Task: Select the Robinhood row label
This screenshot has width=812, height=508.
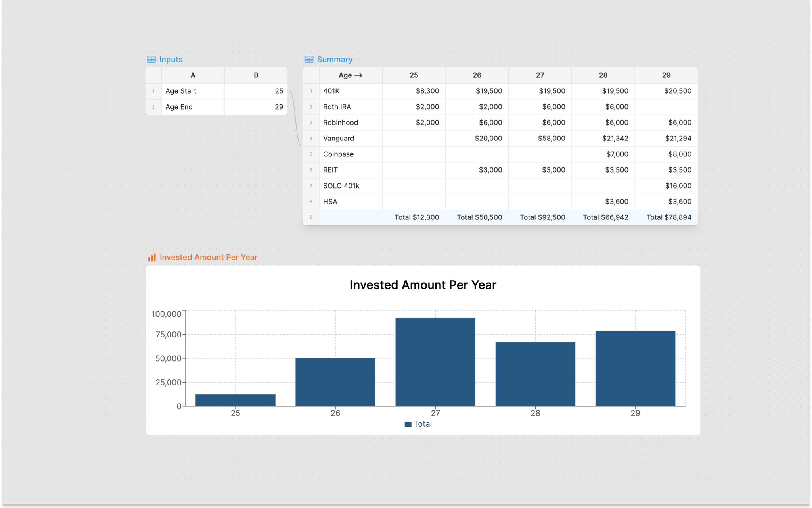Action: point(350,123)
